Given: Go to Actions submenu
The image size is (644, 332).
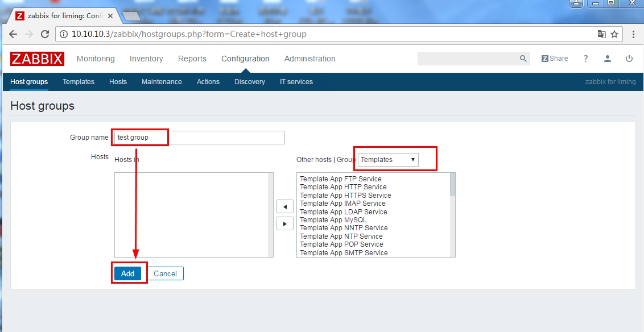Looking at the screenshot, I should click(x=208, y=82).
